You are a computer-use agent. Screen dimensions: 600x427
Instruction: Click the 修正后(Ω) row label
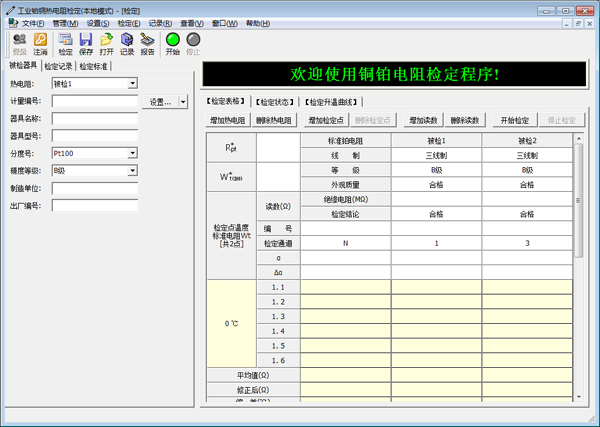pos(253,390)
